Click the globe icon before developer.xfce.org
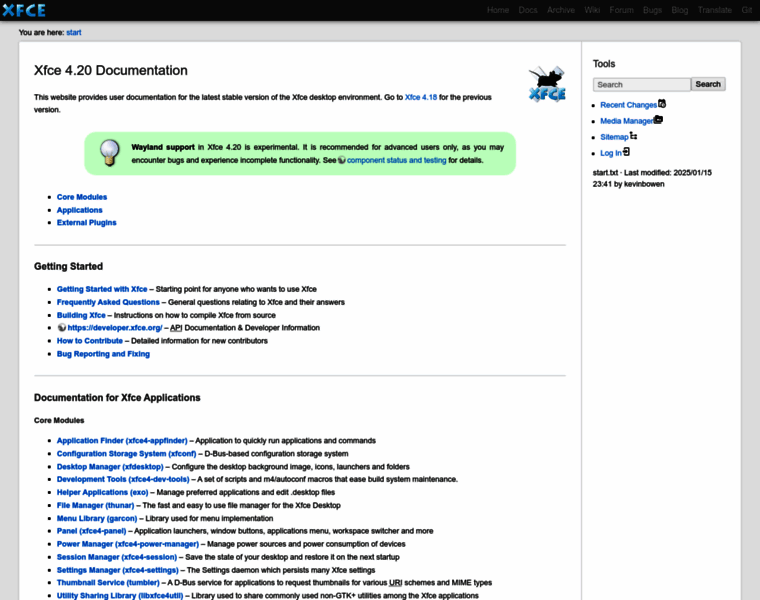Screen dimensions: 760x600 [x=62, y=328]
